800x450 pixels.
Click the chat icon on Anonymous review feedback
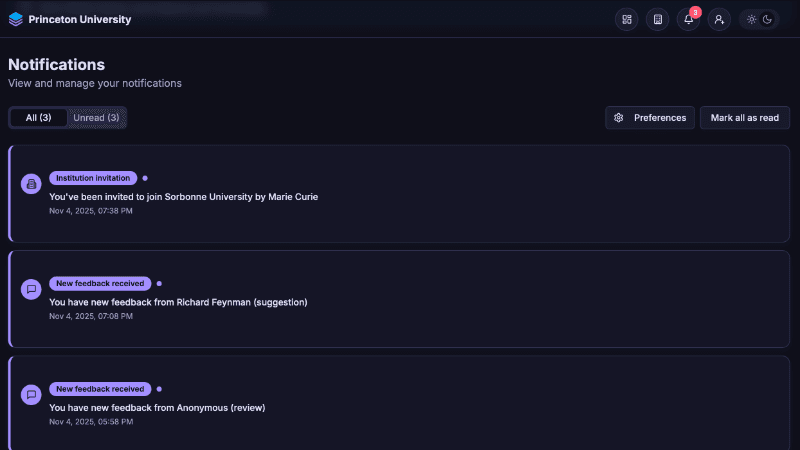[31, 395]
